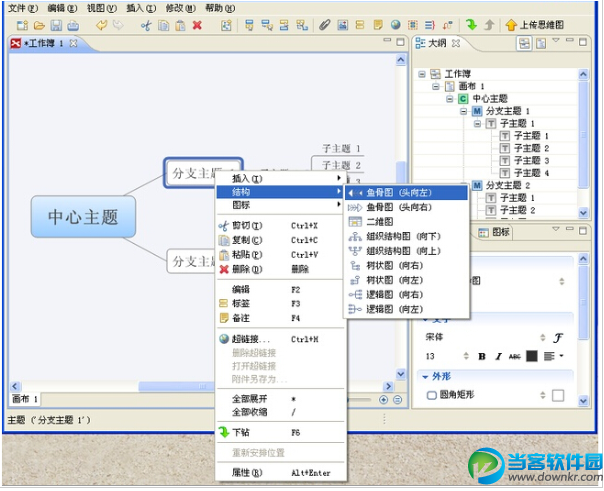This screenshot has height=491, width=604.
Task: Collapse the 分支主题 1 tree node
Action: [x=463, y=112]
